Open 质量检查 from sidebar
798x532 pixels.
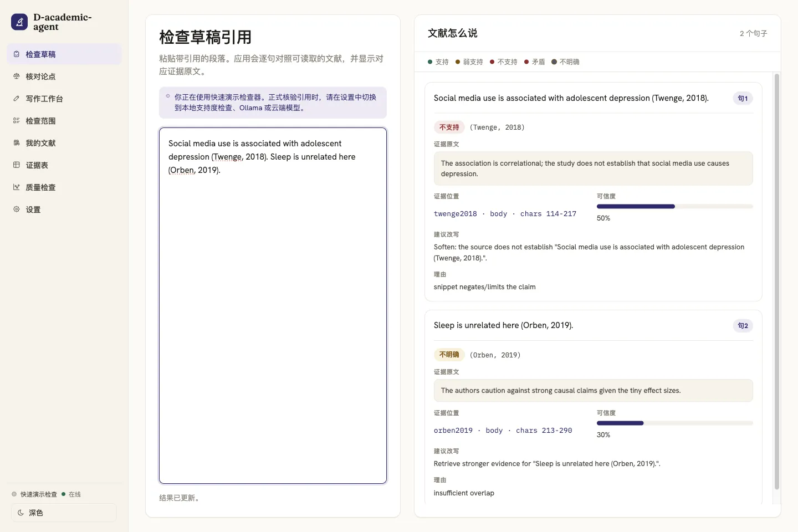(x=64, y=187)
